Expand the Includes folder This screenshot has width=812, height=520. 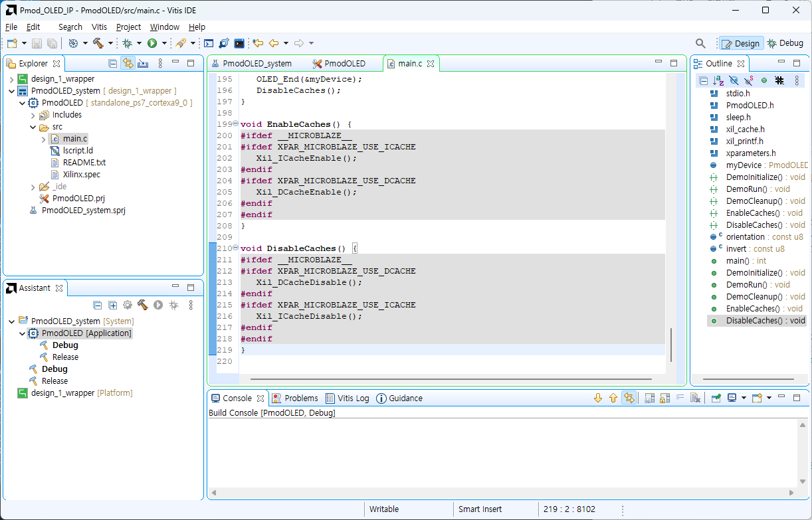[33, 115]
